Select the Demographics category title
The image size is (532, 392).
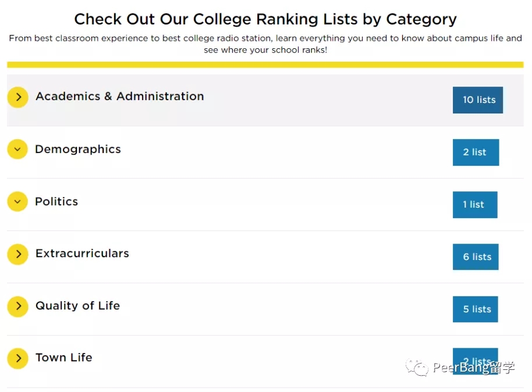[78, 149]
